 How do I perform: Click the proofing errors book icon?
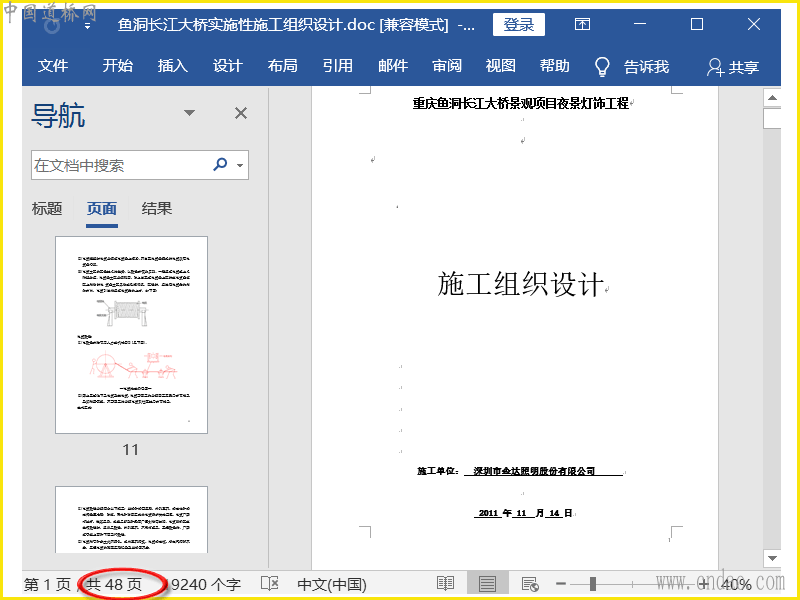(270, 584)
